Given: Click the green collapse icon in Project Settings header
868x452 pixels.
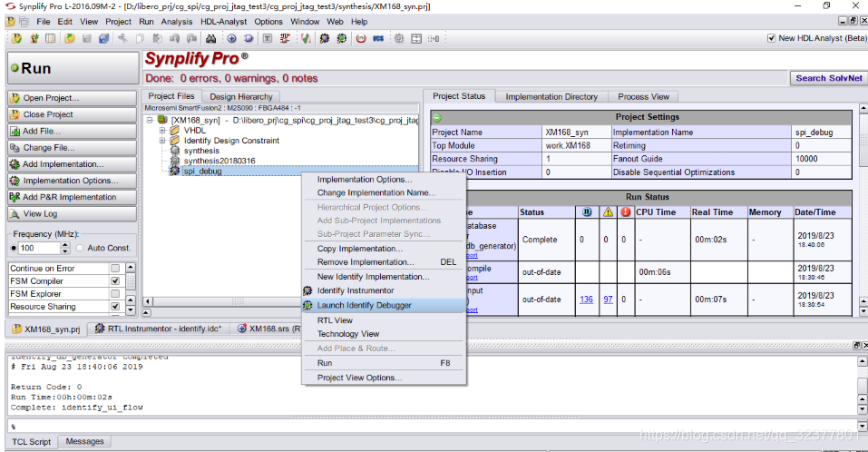Looking at the screenshot, I should pyautogui.click(x=437, y=117).
